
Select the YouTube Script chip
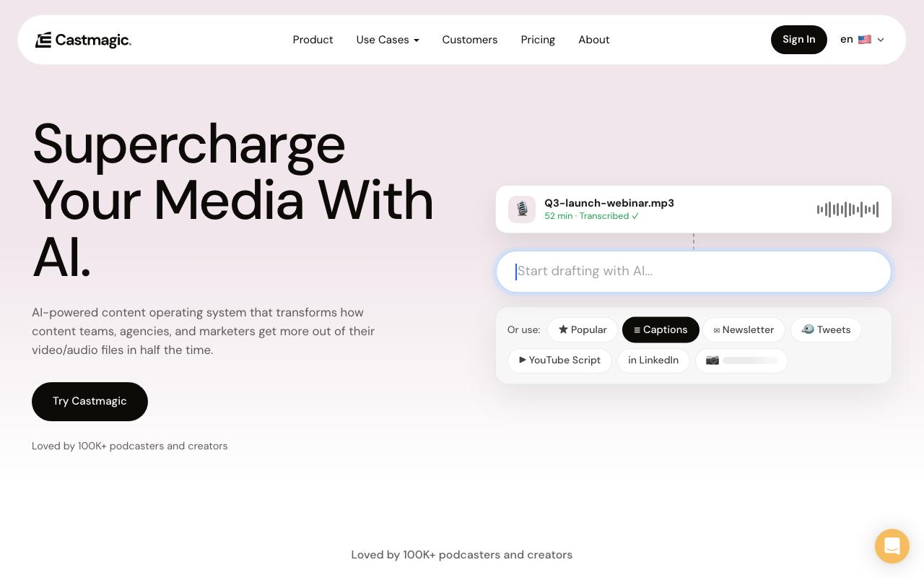click(559, 361)
